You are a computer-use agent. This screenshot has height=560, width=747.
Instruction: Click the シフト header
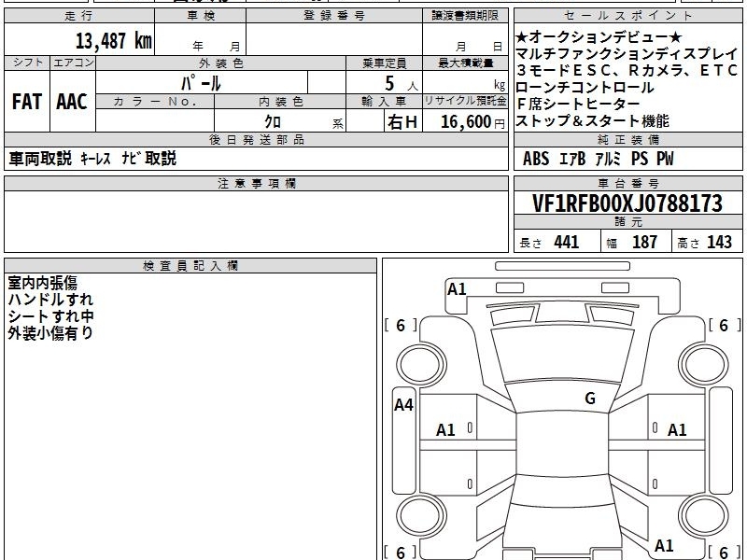27,63
